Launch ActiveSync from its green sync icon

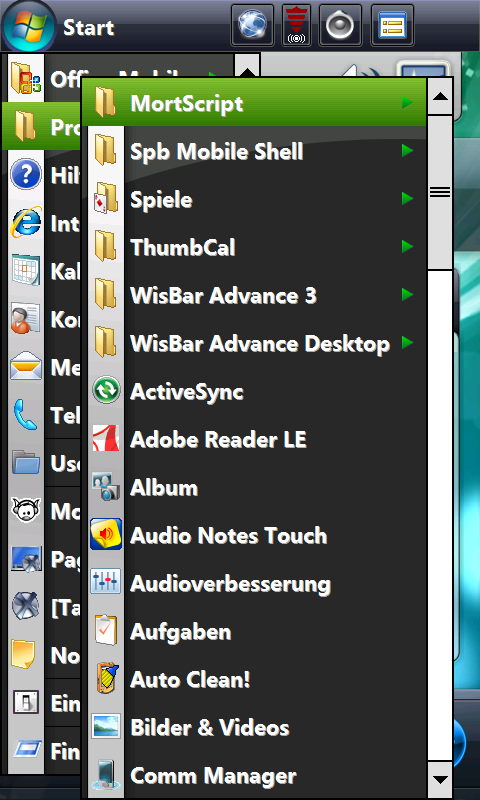point(106,391)
